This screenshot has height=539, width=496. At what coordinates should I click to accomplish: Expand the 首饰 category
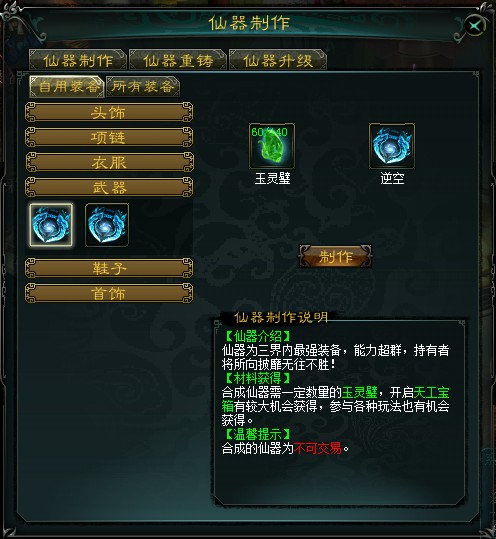(x=109, y=294)
